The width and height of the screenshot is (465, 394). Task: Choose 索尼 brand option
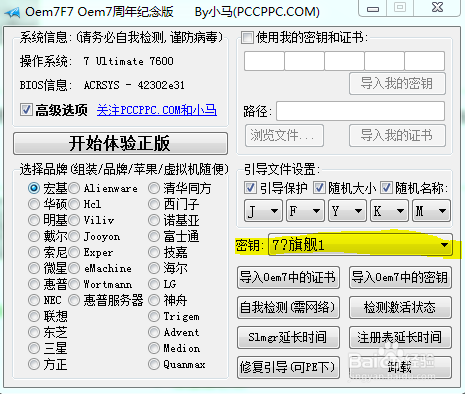coord(34,252)
